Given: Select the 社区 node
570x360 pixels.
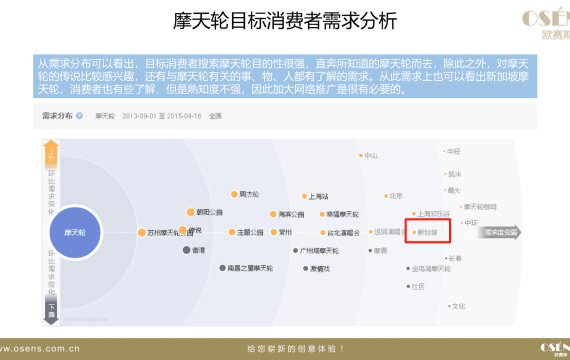Looking at the screenshot, I should tap(416, 287).
